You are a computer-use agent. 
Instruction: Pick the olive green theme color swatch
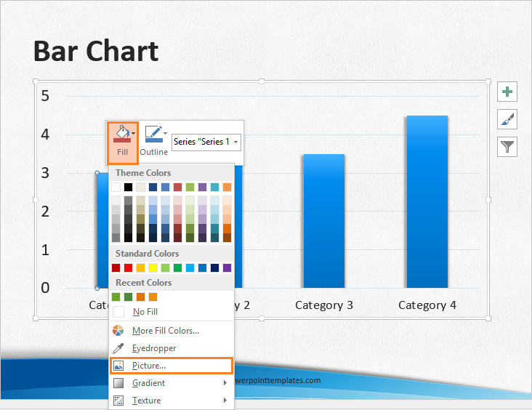(190, 187)
